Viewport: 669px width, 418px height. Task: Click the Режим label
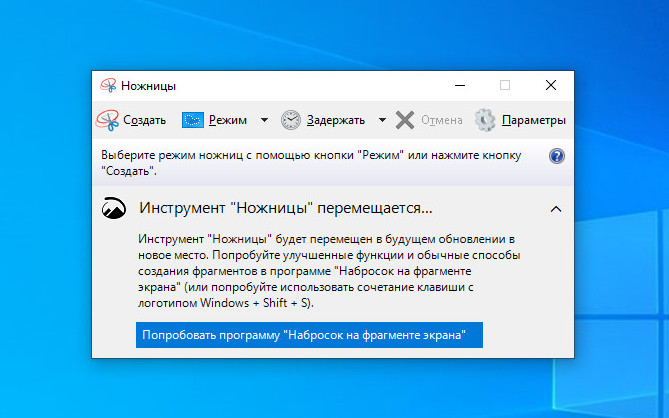(x=228, y=120)
